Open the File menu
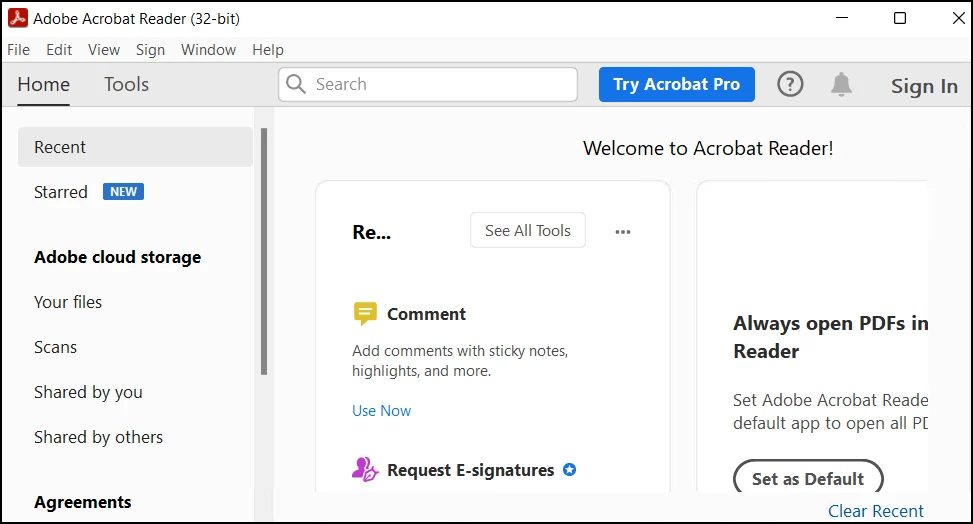 (x=19, y=50)
